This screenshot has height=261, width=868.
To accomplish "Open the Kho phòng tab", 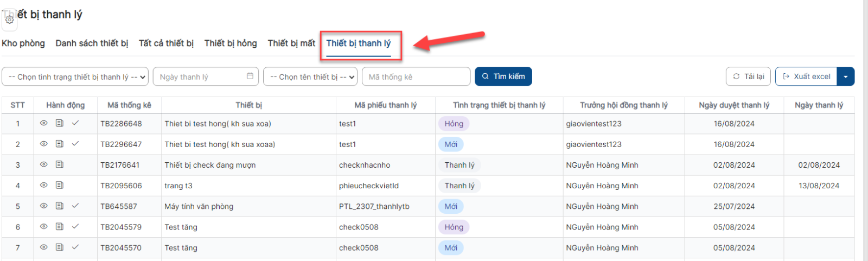I will click(23, 43).
